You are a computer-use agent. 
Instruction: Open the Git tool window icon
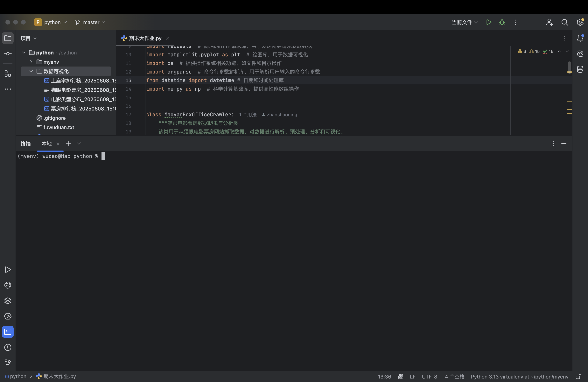tap(8, 363)
